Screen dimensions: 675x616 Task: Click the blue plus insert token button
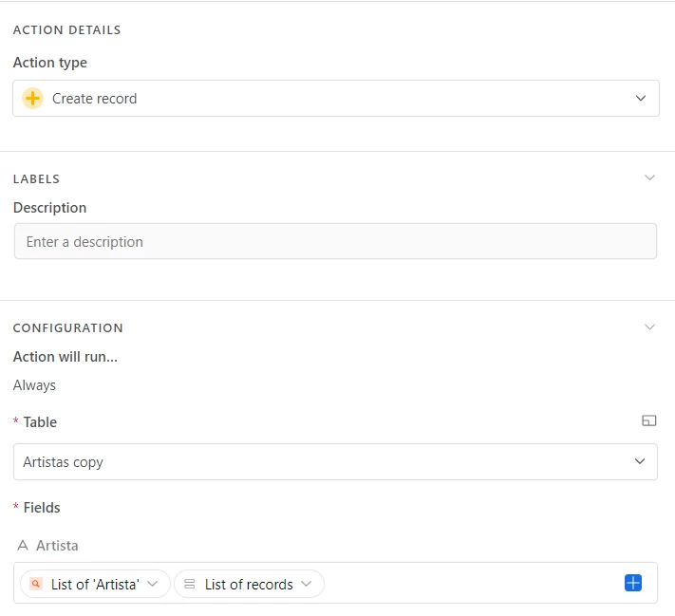coord(633,583)
